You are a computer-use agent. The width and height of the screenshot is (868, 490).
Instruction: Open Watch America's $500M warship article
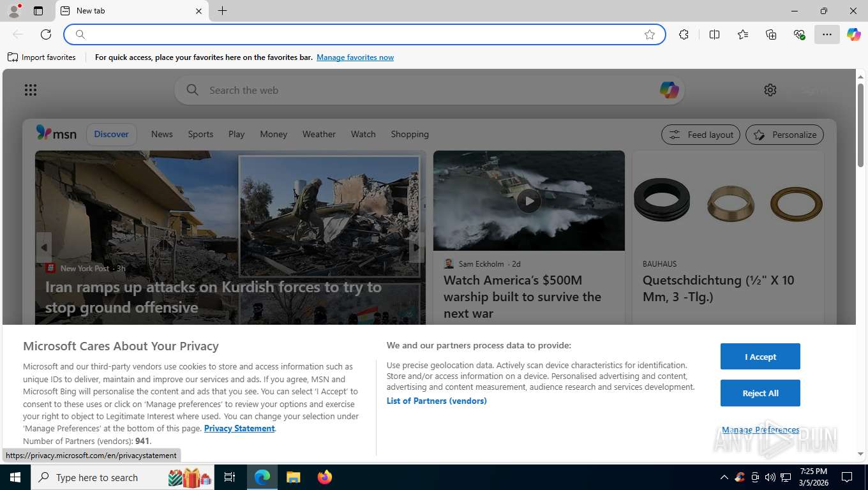522,297
